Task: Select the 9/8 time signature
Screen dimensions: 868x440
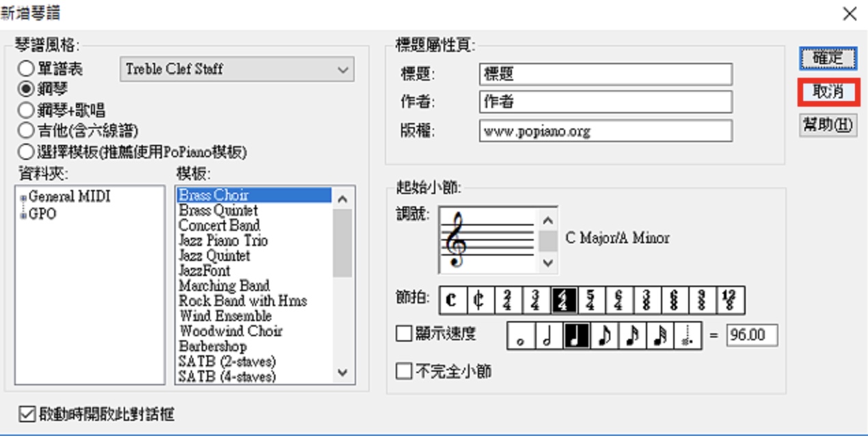Action: tap(703, 300)
